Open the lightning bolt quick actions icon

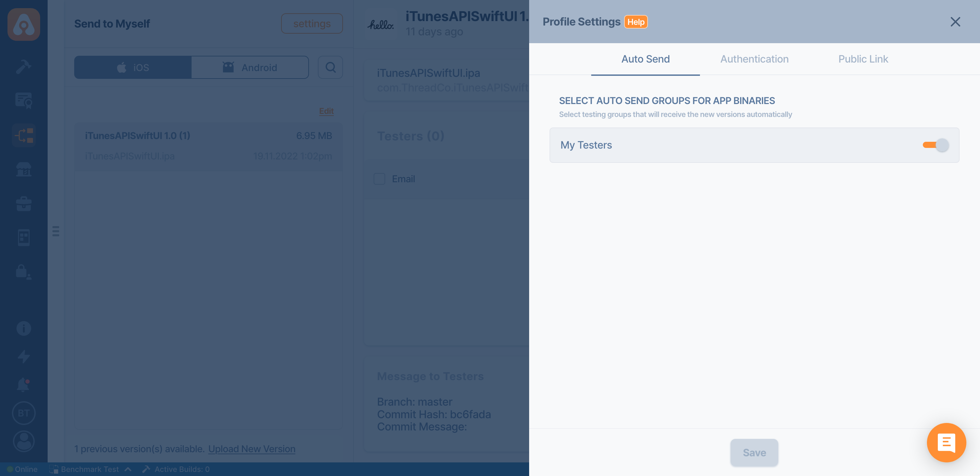point(23,356)
